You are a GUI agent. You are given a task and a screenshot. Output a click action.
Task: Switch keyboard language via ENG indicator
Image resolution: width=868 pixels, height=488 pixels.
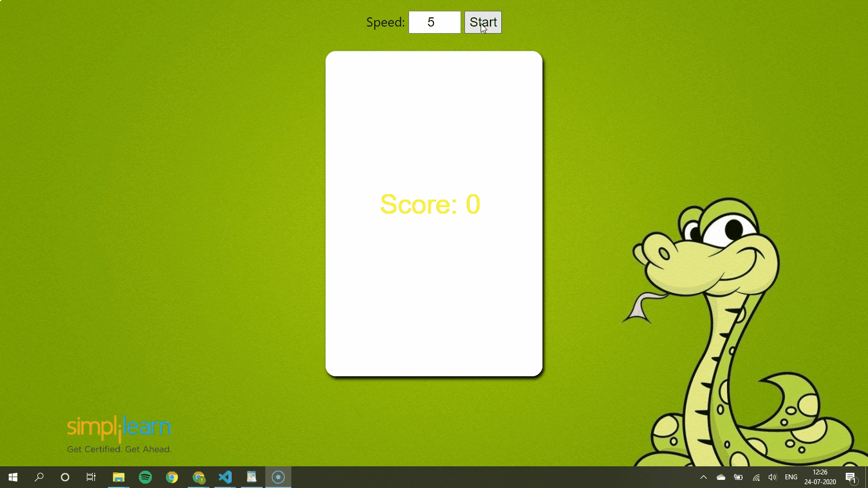pos(792,477)
